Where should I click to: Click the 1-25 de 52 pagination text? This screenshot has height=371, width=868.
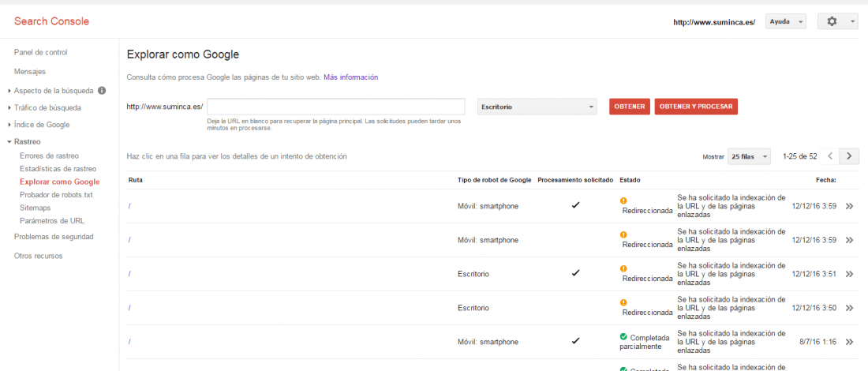800,157
